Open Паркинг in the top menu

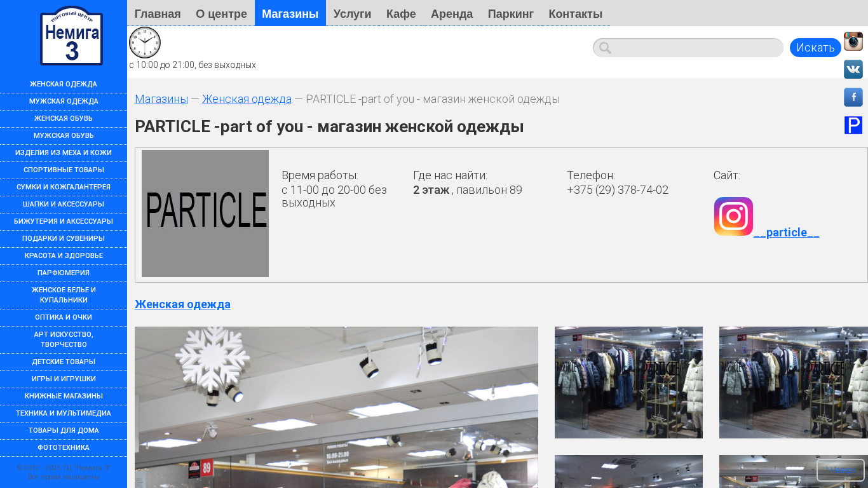(511, 13)
